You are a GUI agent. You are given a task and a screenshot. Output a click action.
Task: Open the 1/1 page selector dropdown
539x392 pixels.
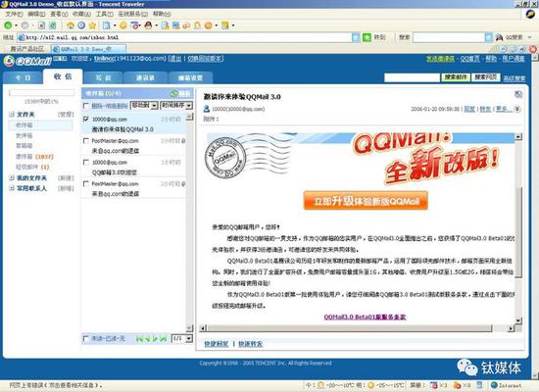coord(181,339)
